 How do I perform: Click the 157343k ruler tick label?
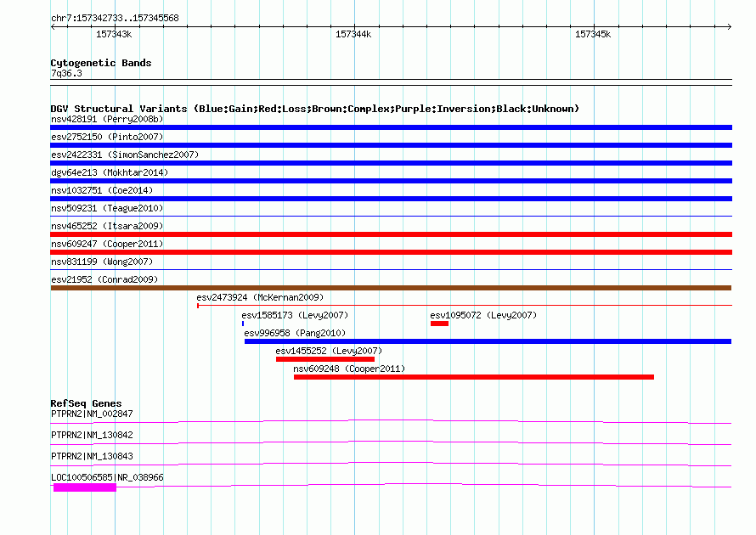click(114, 34)
